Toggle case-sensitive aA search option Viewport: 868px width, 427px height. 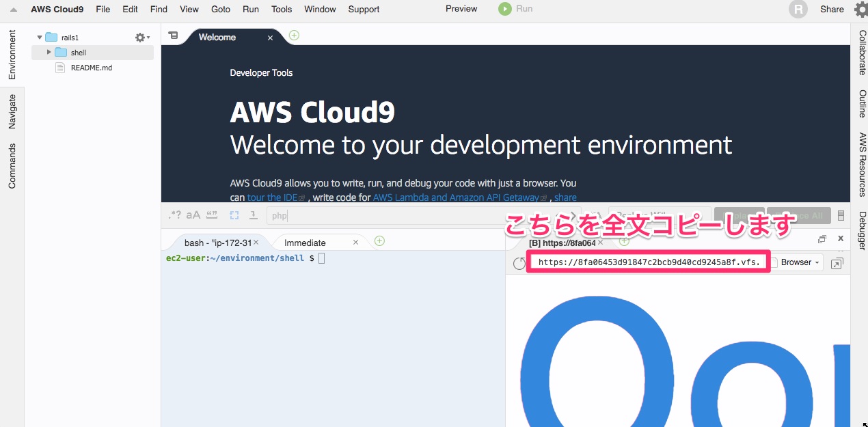(x=193, y=215)
